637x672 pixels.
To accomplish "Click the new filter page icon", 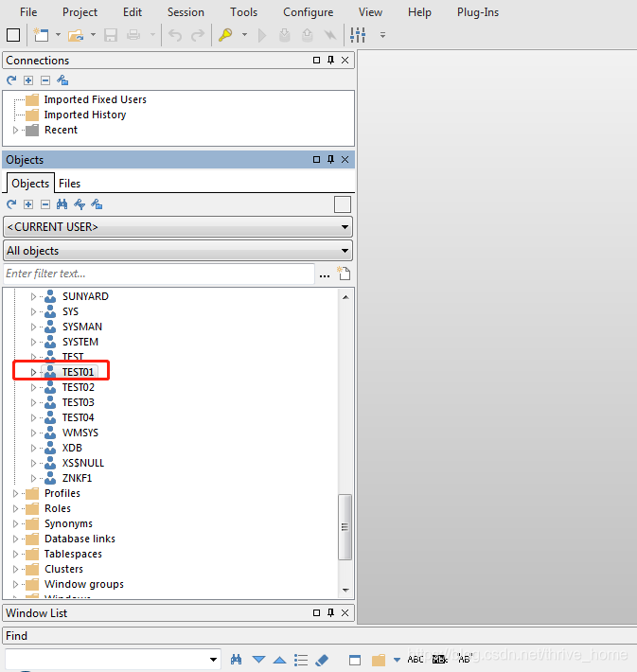I will tap(344, 274).
